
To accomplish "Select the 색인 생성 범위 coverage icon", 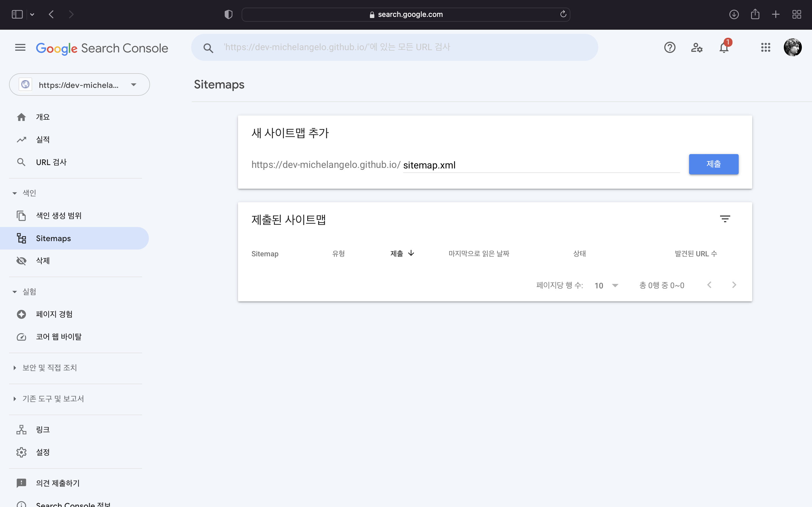I will (x=21, y=215).
